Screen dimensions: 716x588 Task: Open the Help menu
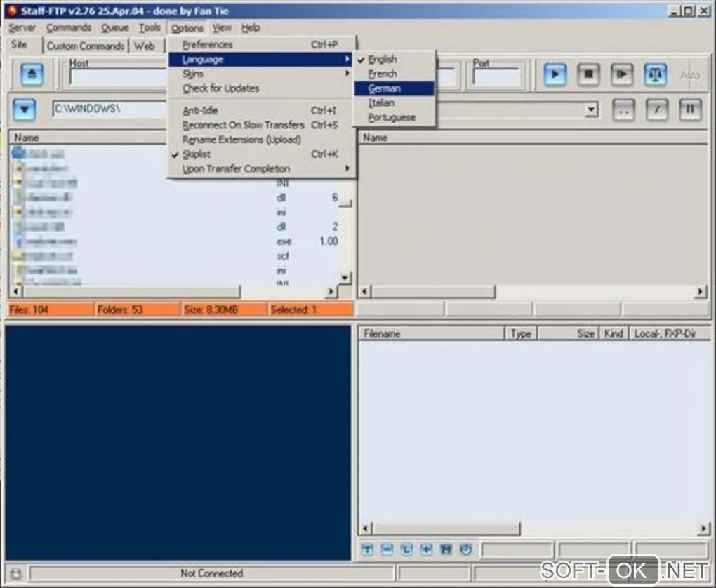coord(251,28)
